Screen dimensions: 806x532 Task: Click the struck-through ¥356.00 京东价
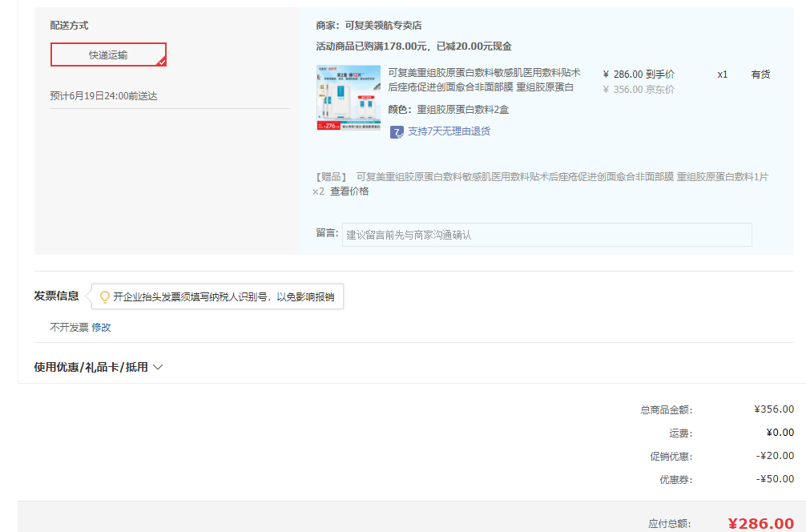click(x=638, y=89)
